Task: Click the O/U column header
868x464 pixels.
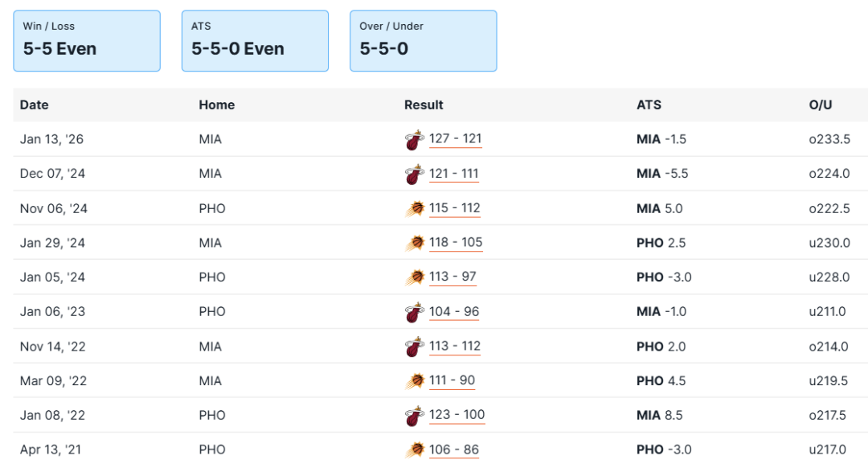Action: (821, 105)
